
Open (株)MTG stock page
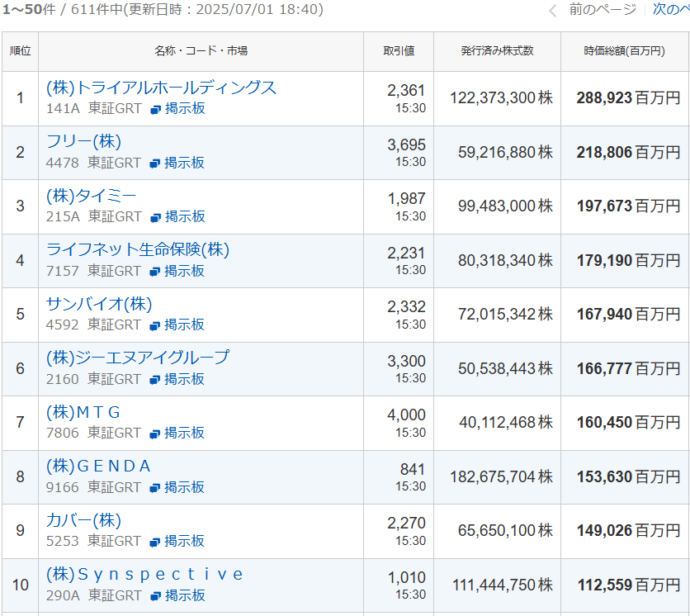point(83,412)
